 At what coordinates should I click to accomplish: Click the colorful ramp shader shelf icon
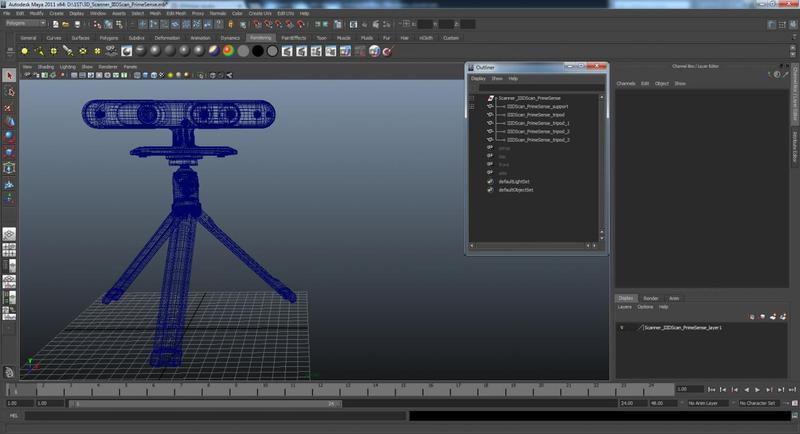[228, 50]
